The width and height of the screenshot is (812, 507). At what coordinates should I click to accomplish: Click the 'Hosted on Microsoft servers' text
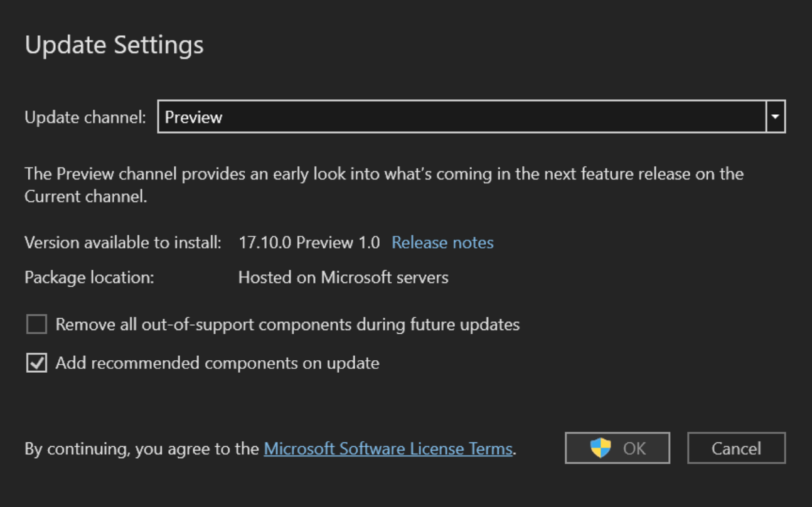343,277
